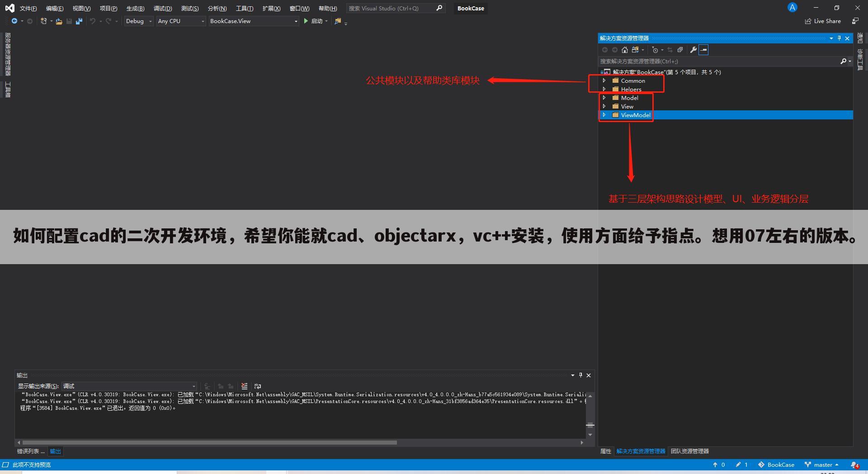Image resolution: width=868 pixels, height=474 pixels.
Task: Toggle Preview Selected Items in Solution Explorer
Action: [703, 50]
